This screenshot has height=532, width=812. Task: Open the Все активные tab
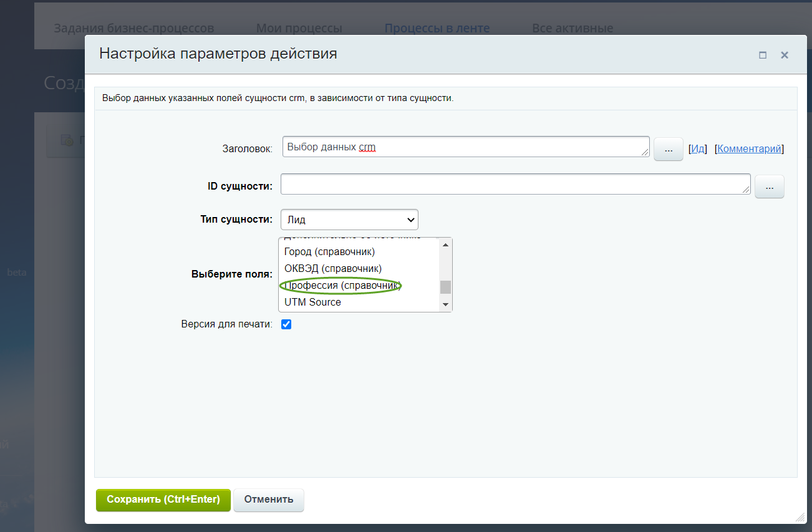(x=572, y=28)
